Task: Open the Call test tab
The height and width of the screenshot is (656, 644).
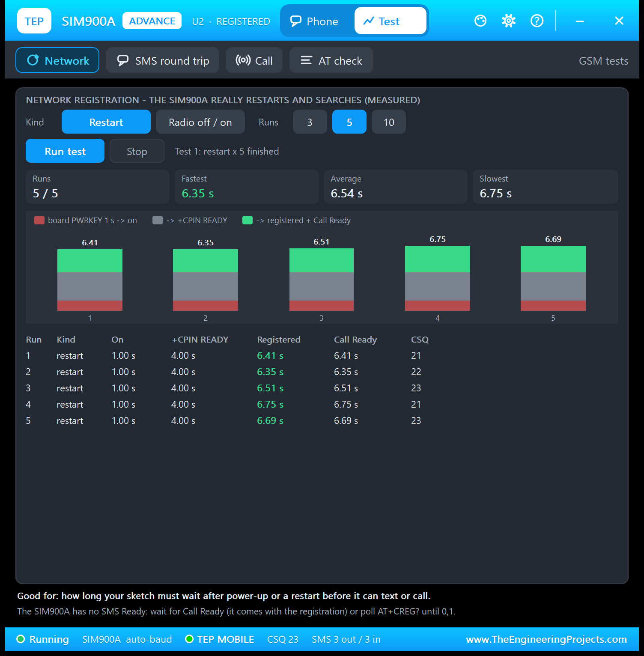Action: [x=254, y=60]
